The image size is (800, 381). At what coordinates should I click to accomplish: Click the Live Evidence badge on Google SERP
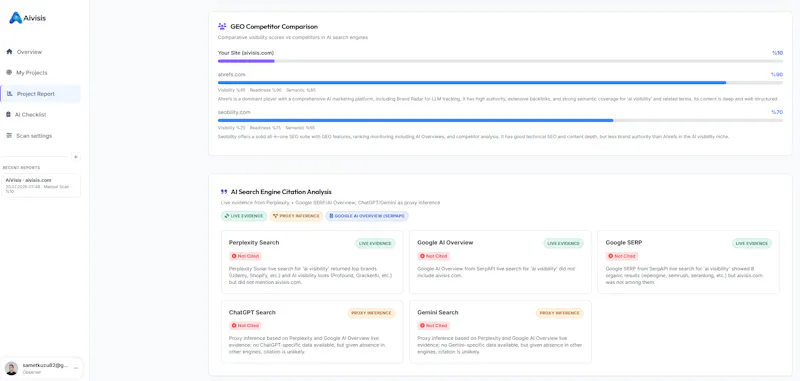[x=752, y=243]
